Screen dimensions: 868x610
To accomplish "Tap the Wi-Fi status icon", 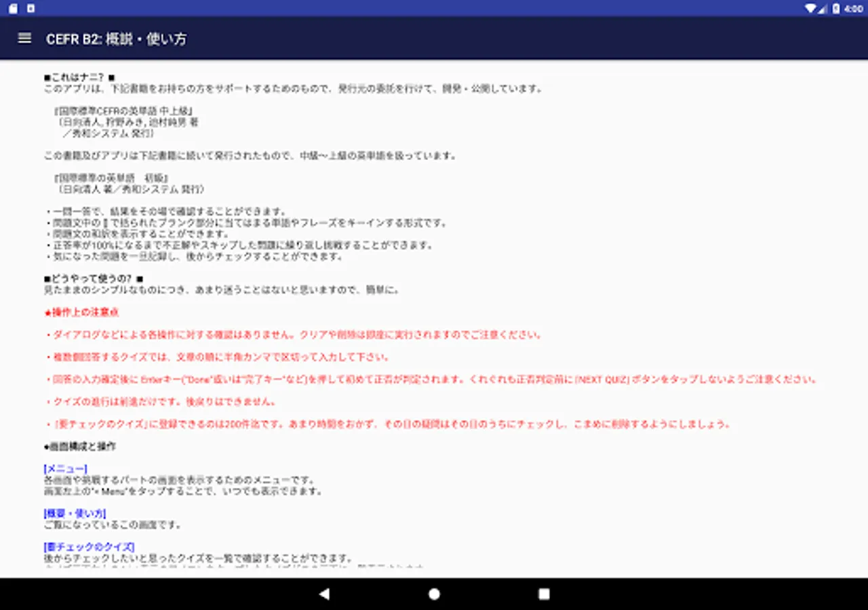I will [x=810, y=8].
